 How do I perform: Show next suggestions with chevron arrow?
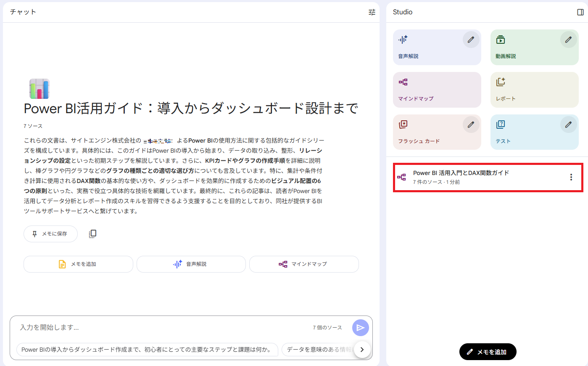click(x=362, y=350)
